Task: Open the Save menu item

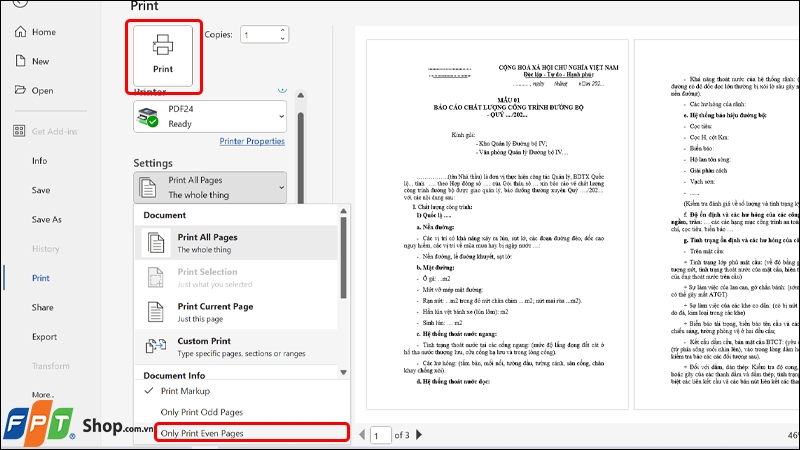Action: pos(41,190)
